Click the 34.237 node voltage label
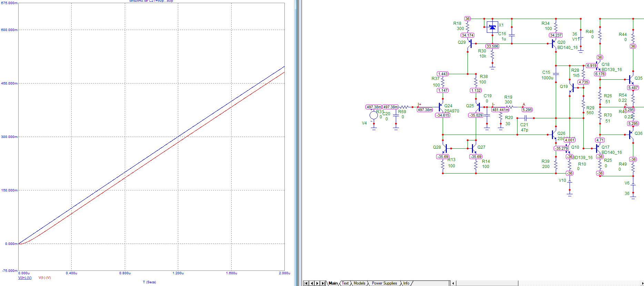Screen dimensions: 644x286 coord(556,35)
